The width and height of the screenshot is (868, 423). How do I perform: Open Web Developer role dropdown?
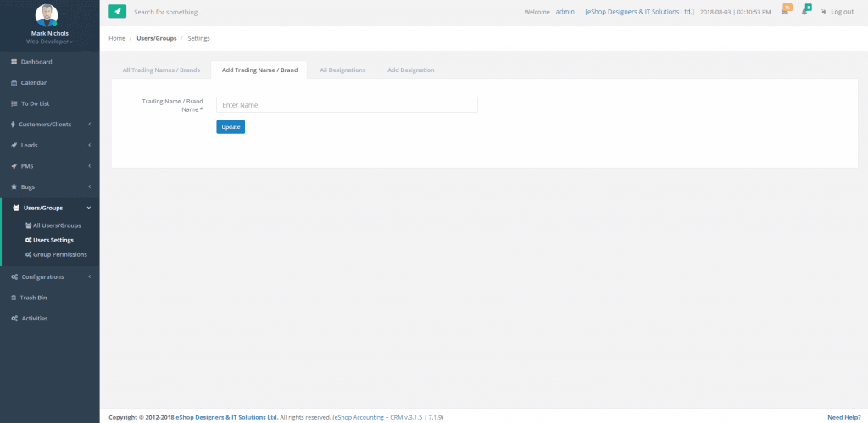pyautogui.click(x=49, y=41)
